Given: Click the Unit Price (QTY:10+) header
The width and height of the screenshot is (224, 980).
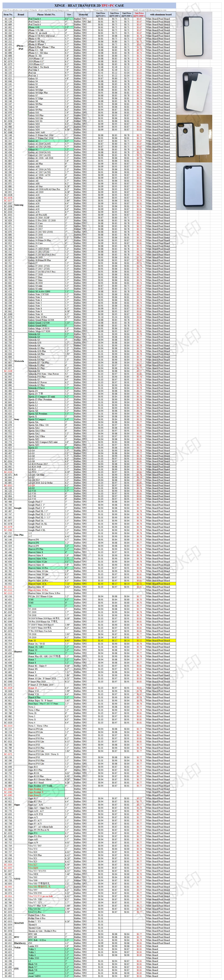Looking at the screenshot, I should coord(101,15).
